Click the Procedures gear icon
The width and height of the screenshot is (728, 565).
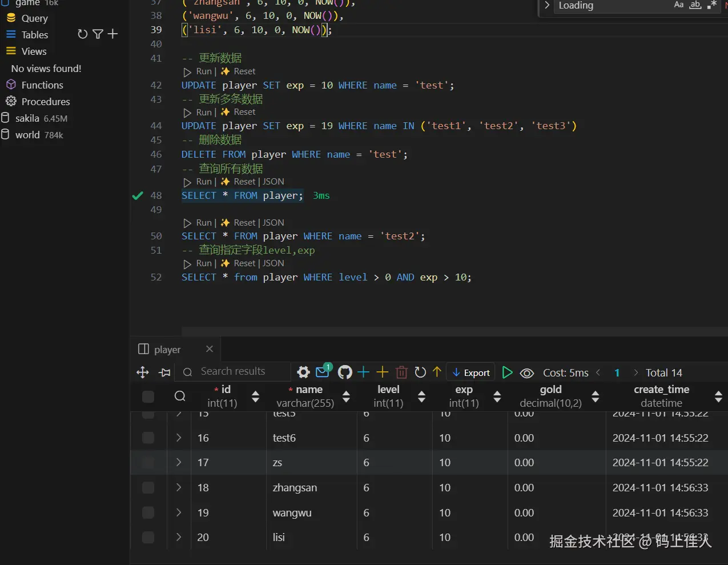point(11,101)
